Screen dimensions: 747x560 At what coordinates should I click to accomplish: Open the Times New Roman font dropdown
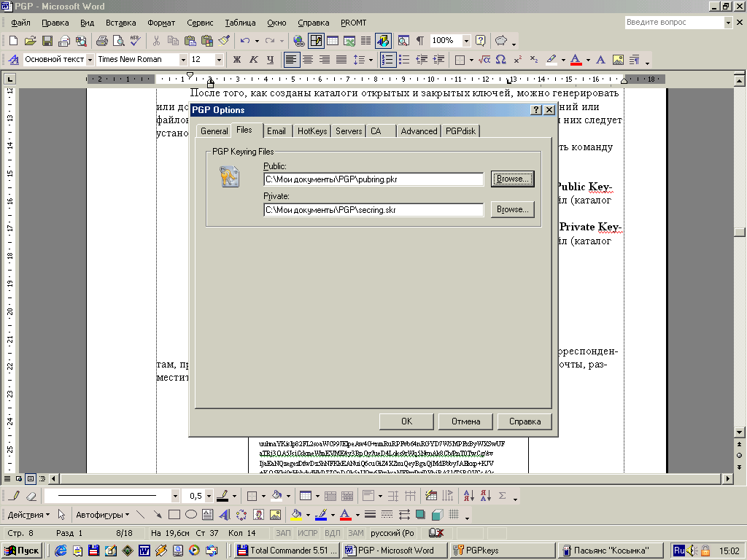183,60
